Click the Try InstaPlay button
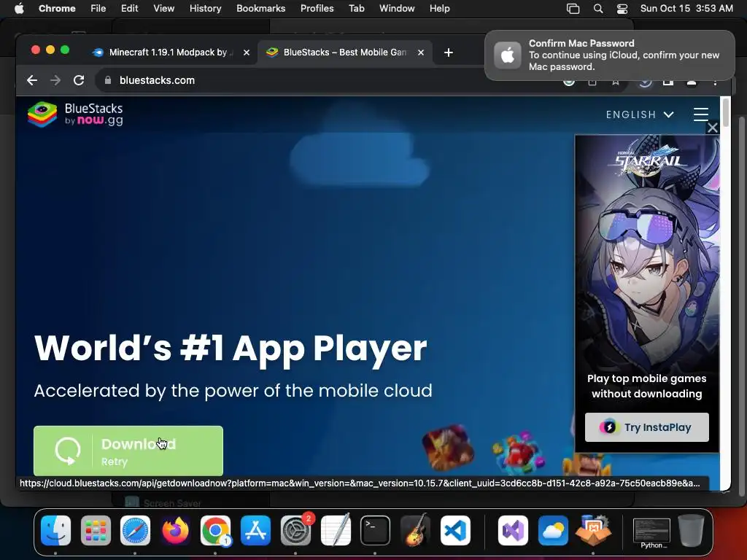Image resolution: width=747 pixels, height=560 pixels. point(646,427)
